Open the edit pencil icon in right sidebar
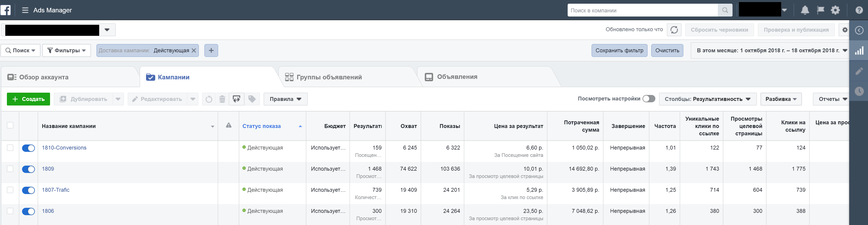Screen dimensions: 868x225 tap(859, 71)
